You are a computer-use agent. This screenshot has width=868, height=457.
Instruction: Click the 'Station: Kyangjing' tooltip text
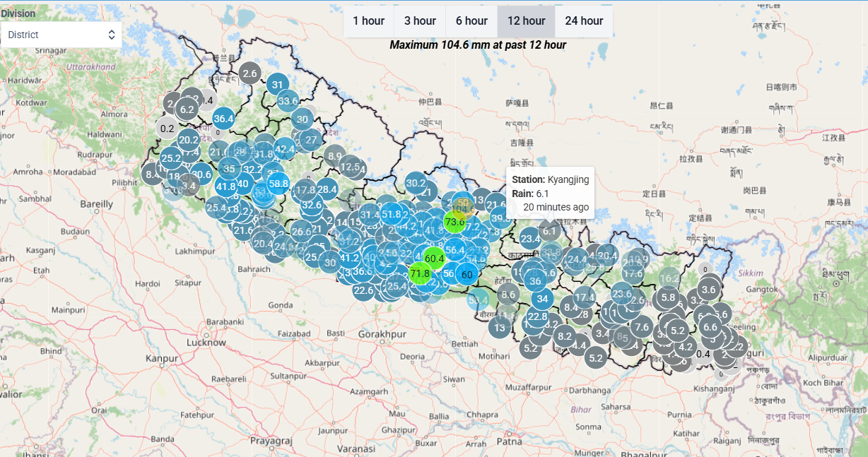coord(551,179)
